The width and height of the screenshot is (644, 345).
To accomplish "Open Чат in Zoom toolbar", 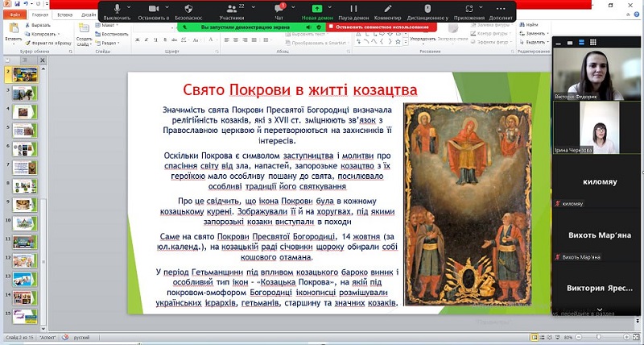I will click(x=279, y=11).
